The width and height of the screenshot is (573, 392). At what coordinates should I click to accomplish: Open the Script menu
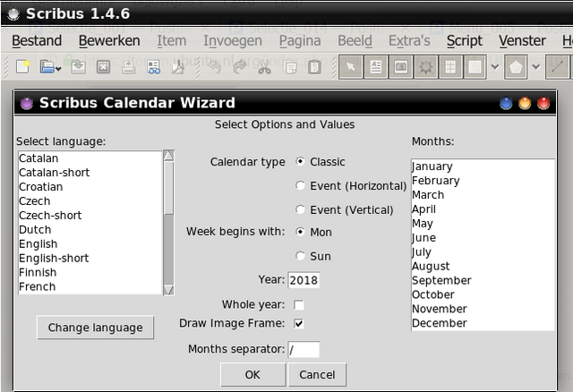coord(465,41)
